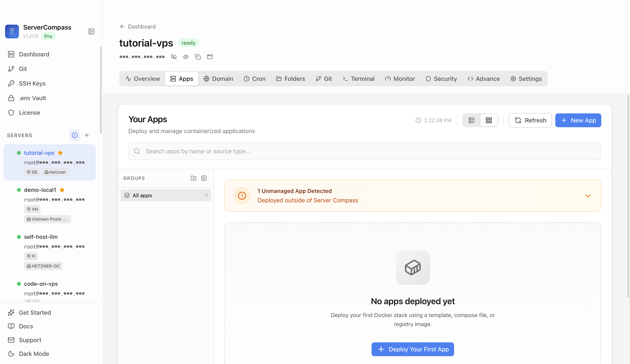The image size is (630, 364).
Task: Switch to the Overview tab
Action: click(x=142, y=79)
